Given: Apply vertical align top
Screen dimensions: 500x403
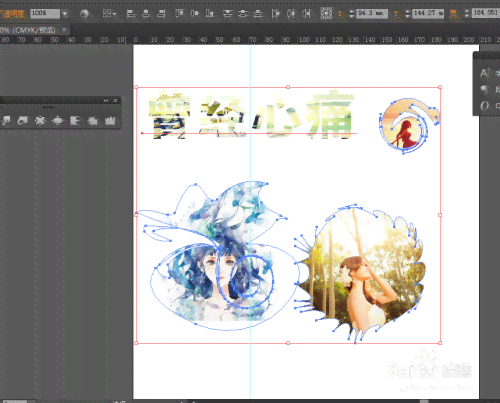Looking at the screenshot, I should point(179,14).
